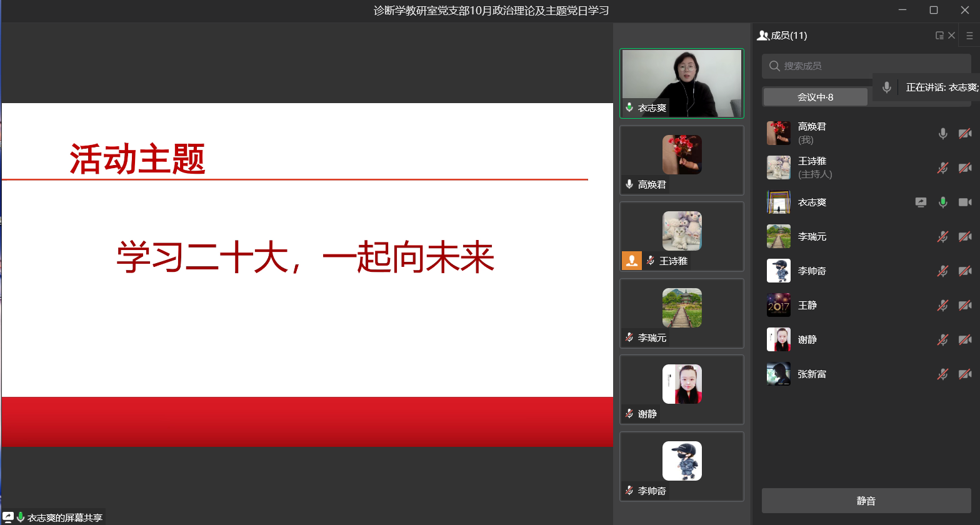Viewport: 980px width, 525px height.
Task: Click 张新富 muted microphone icon
Action: [x=942, y=374]
